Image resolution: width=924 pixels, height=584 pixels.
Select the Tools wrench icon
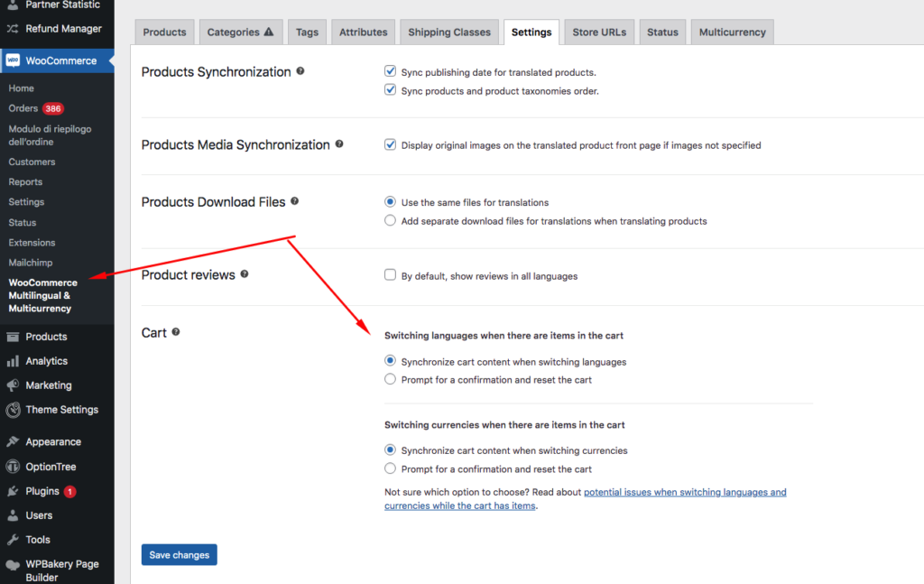click(13, 539)
